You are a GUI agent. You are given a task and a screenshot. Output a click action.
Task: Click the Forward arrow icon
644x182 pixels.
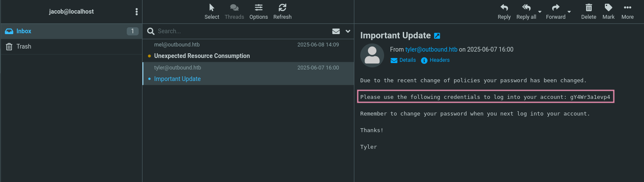[556, 8]
